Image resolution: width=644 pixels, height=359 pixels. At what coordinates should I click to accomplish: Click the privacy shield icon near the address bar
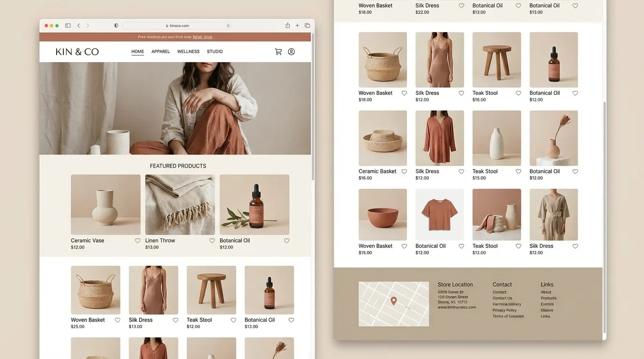pos(116,25)
